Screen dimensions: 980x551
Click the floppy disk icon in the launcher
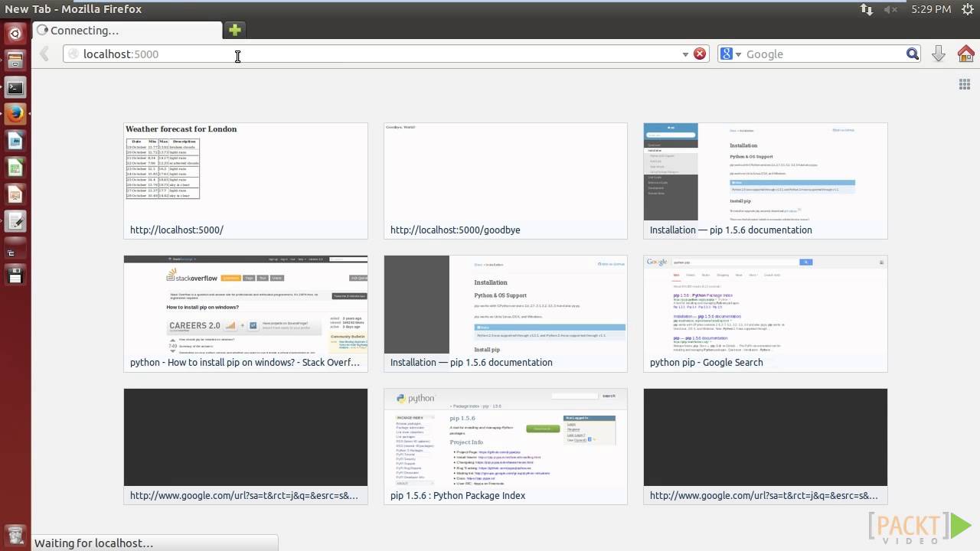tap(15, 275)
